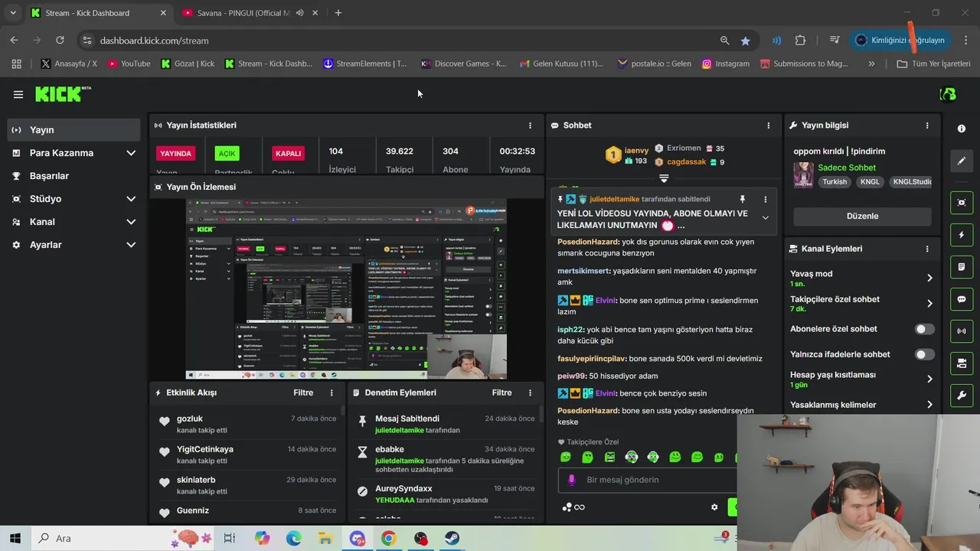Open Takipçilere özel sohbet settings
This screenshot has height=551, width=980.
862,303
